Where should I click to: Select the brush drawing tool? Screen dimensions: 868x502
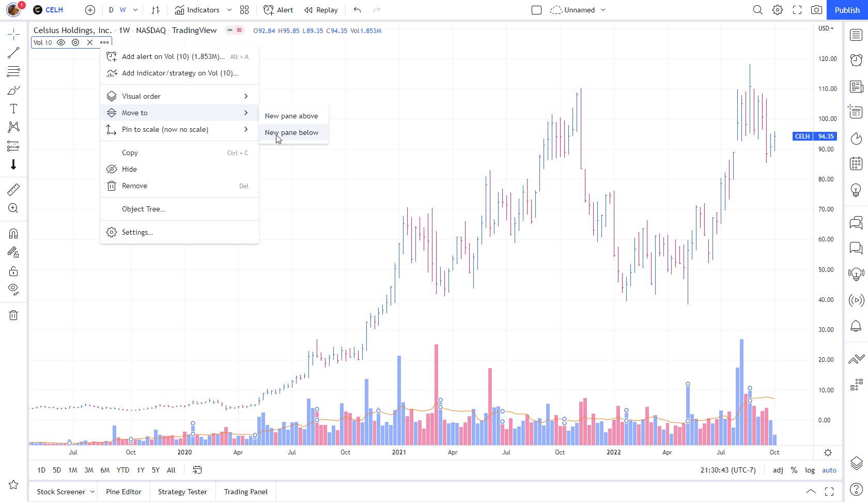(x=13, y=90)
